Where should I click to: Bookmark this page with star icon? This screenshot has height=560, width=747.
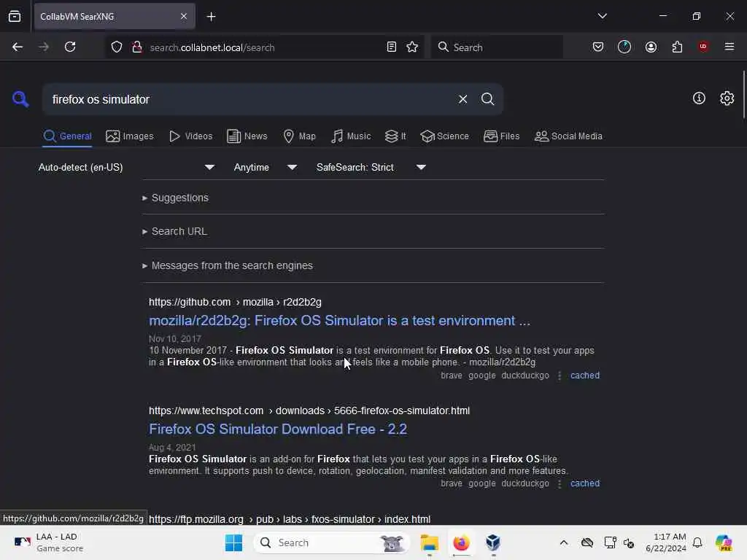coord(412,47)
